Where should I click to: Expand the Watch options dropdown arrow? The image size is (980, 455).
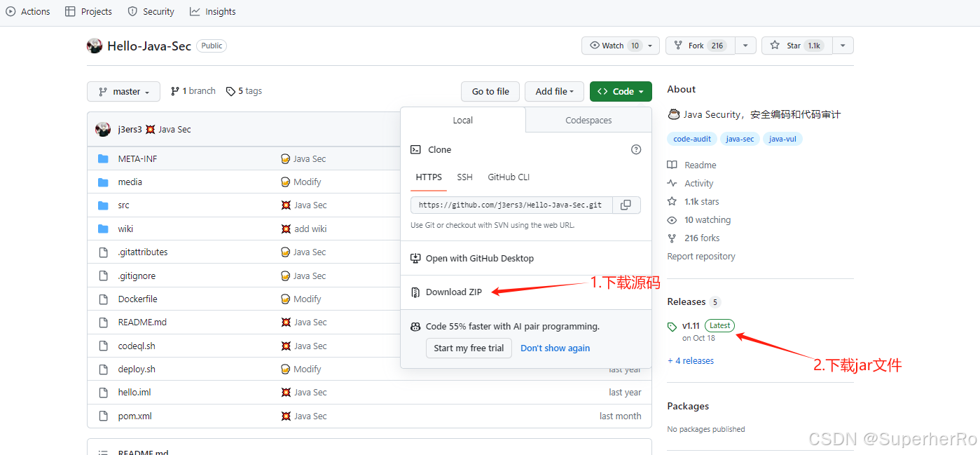[x=651, y=46]
